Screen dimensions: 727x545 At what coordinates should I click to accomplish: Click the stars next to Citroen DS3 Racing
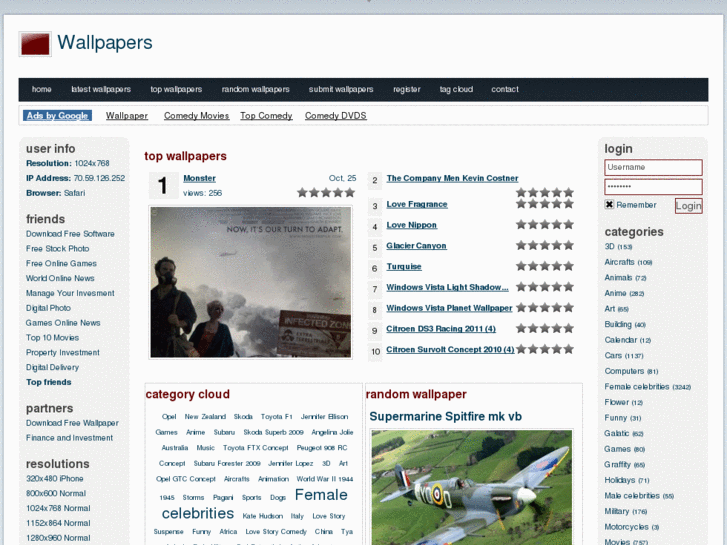point(545,329)
